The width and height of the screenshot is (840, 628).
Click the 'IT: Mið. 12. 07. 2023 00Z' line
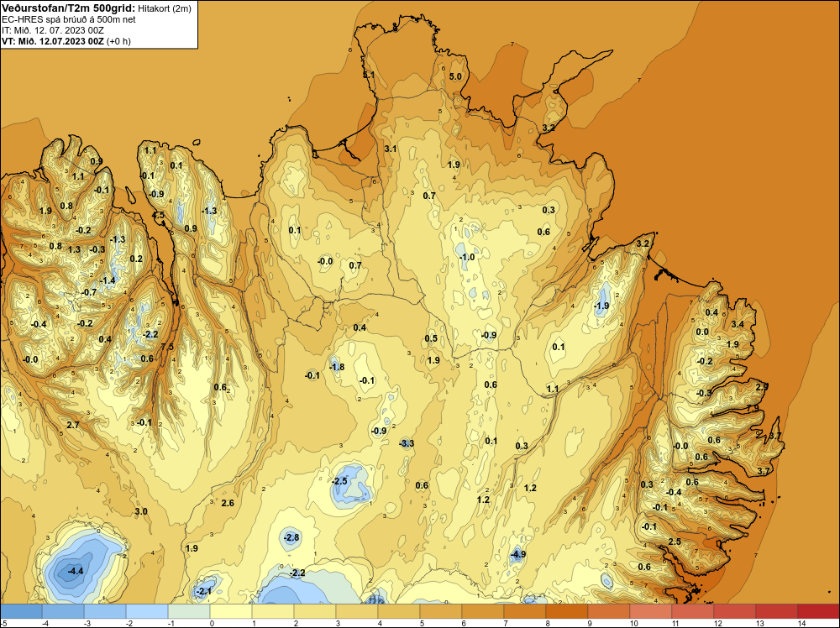click(52, 30)
